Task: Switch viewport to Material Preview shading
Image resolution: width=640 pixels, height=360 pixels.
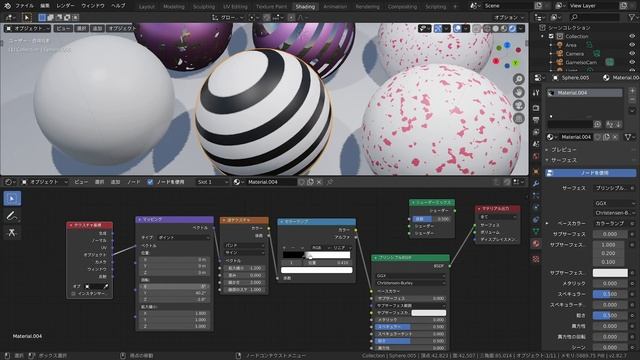Action: [504, 29]
